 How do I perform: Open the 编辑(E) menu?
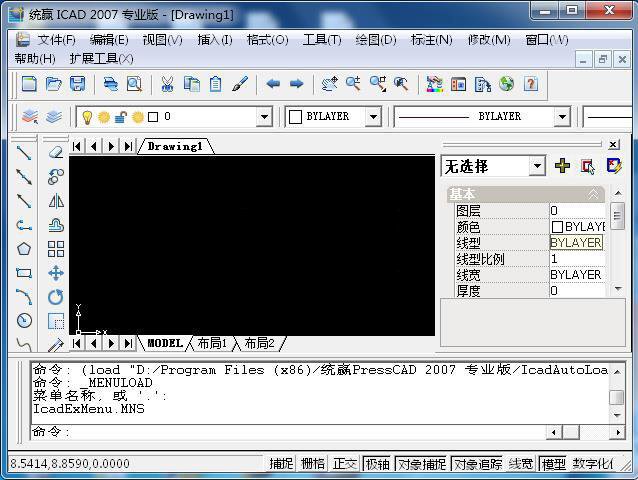tap(109, 40)
